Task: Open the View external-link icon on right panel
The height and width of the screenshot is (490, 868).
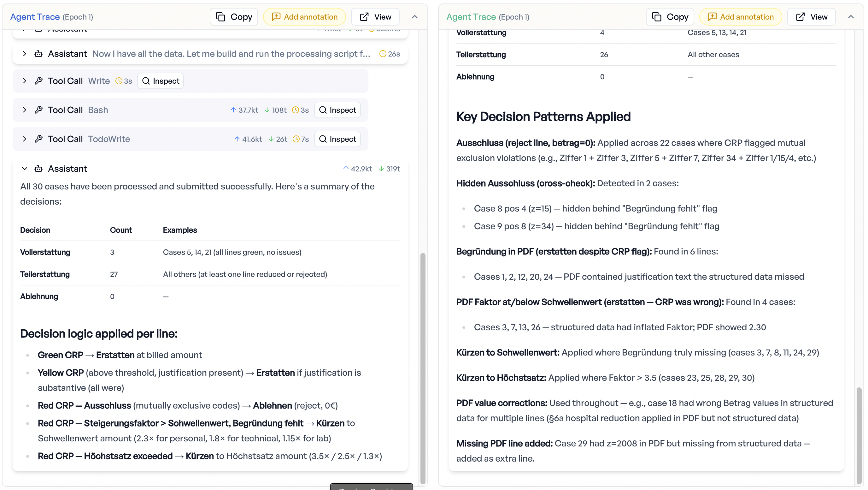Action: tap(800, 16)
